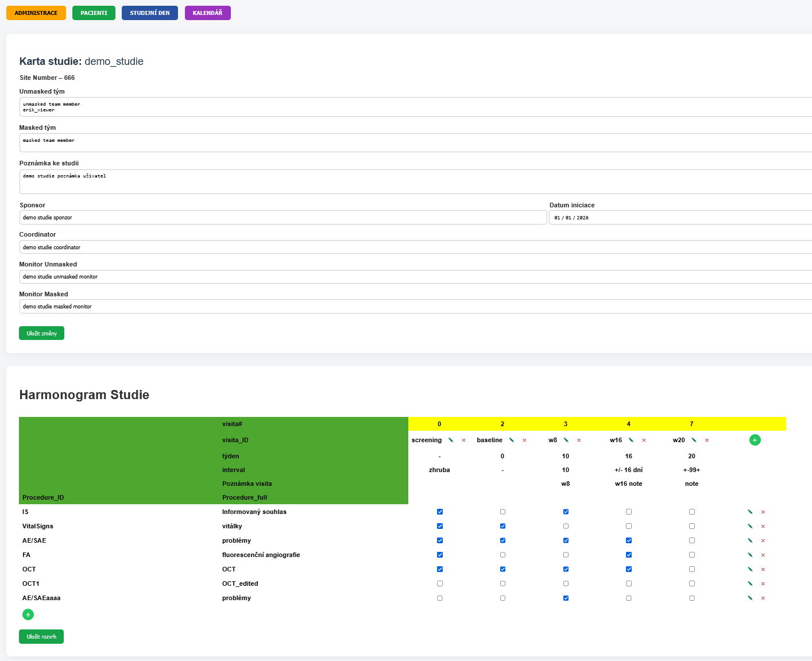Open the Studijní den page
The width and height of the screenshot is (812, 661).
149,13
